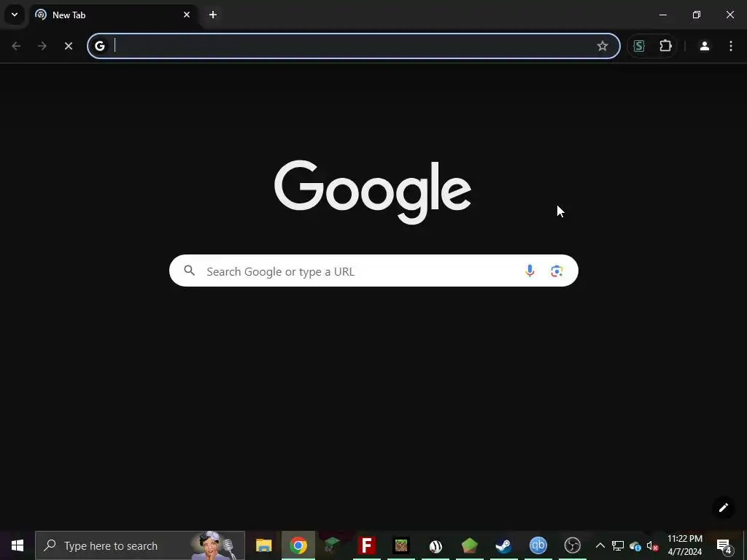The height and width of the screenshot is (560, 747).
Task: Search by image with Google Lens icon
Action: pos(557,271)
